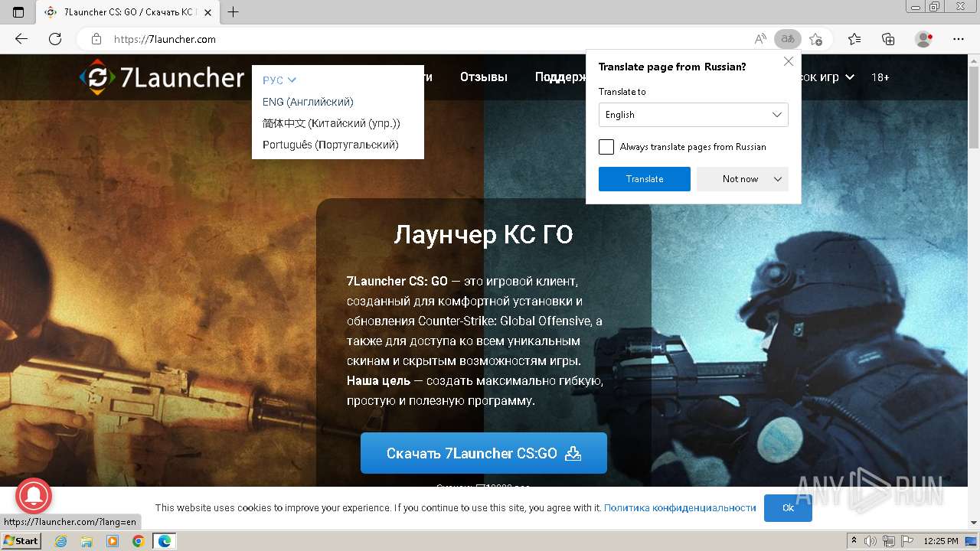Expand the Not now options arrow

(778, 179)
